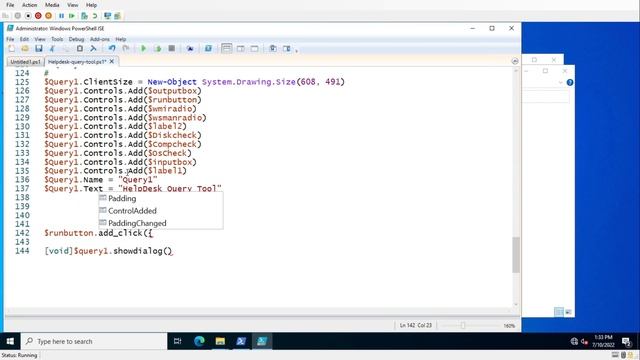Click the Ln 142 Col 23 status text
640x360 pixels.
point(416,325)
